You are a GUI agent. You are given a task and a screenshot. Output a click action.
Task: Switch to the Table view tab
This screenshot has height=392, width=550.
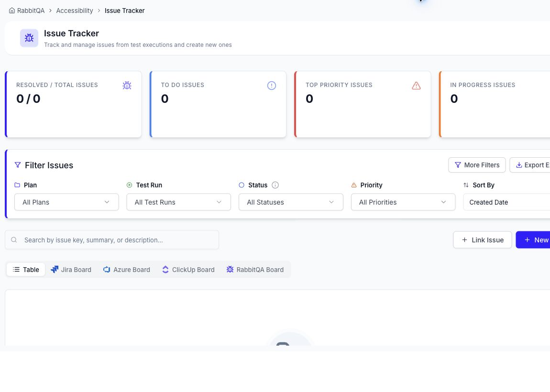26,269
